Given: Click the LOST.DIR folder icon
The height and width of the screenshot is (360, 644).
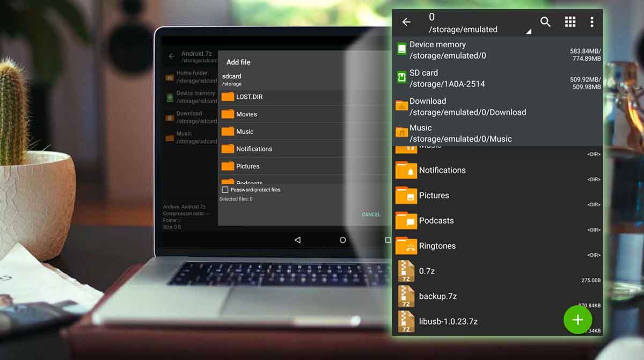Looking at the screenshot, I should point(228,97).
